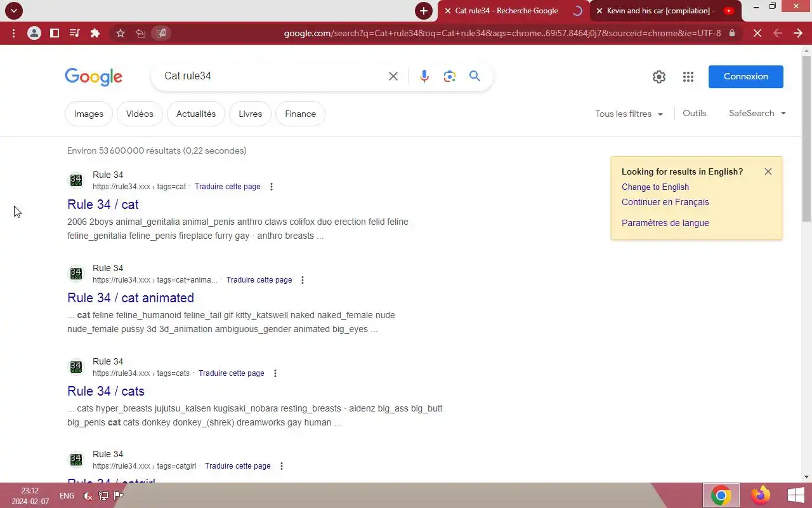Screen dimensions: 812x508
Task: Open three-dot menu for tags=cat result
Action: coord(272,187)
